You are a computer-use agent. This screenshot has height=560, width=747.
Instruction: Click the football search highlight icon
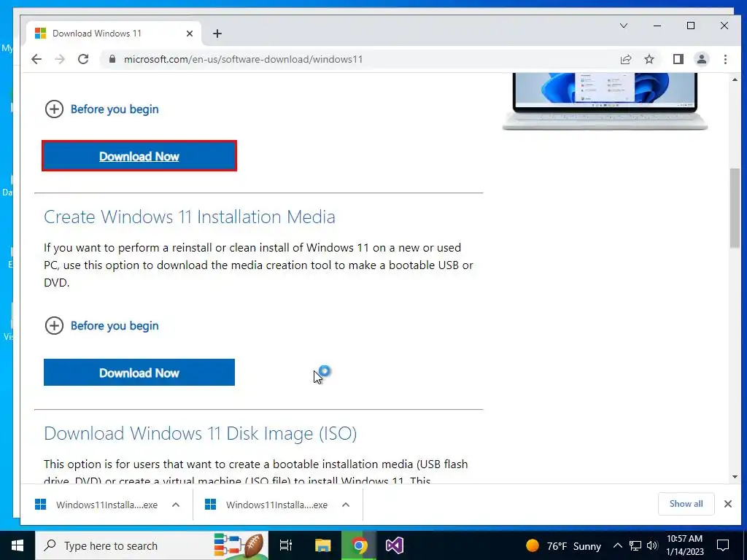click(x=239, y=545)
